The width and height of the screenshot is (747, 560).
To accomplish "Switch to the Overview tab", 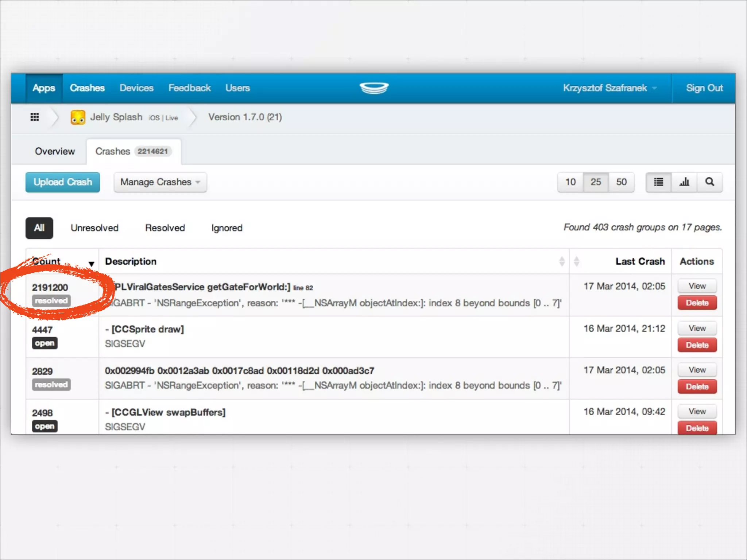I will coord(55,151).
